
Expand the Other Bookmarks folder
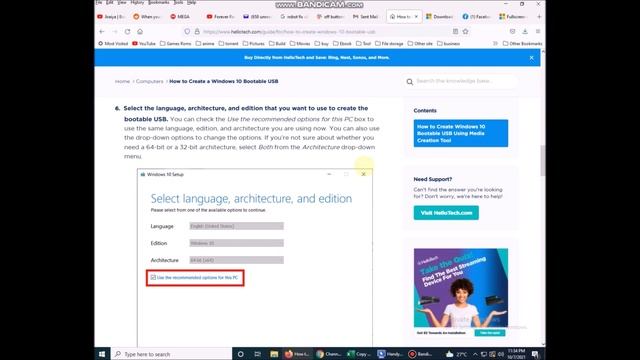pyautogui.click(x=522, y=43)
